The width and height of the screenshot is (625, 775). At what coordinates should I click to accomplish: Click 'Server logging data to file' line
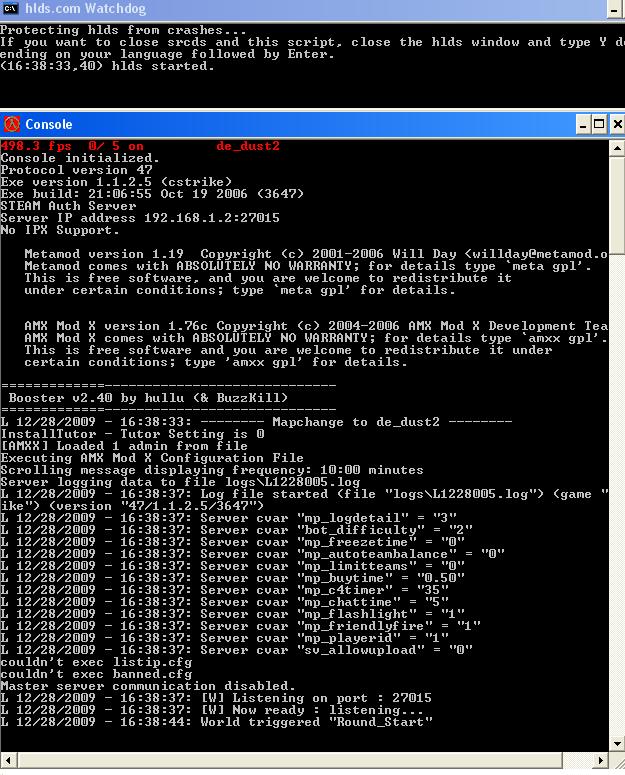click(180, 482)
